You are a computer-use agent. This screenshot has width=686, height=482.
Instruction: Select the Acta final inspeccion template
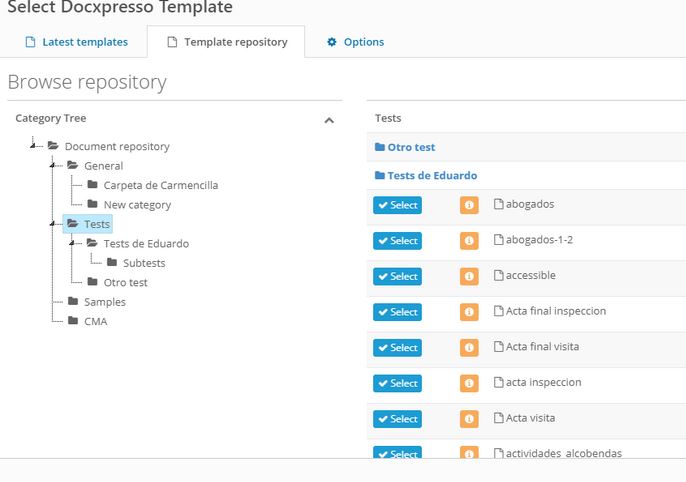point(397,312)
